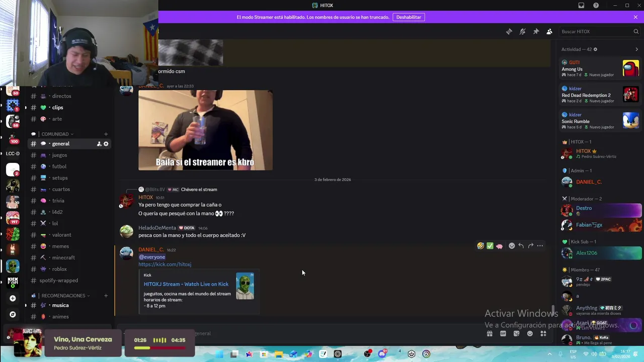The width and height of the screenshot is (644, 362).
Task: Switch to the trivia channel
Action: 69,201
